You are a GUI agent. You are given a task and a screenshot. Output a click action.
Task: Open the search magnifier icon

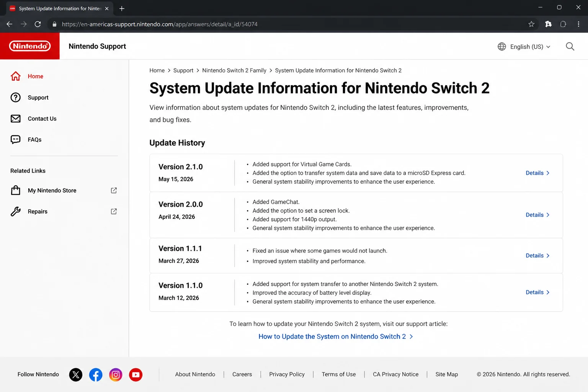tap(570, 46)
